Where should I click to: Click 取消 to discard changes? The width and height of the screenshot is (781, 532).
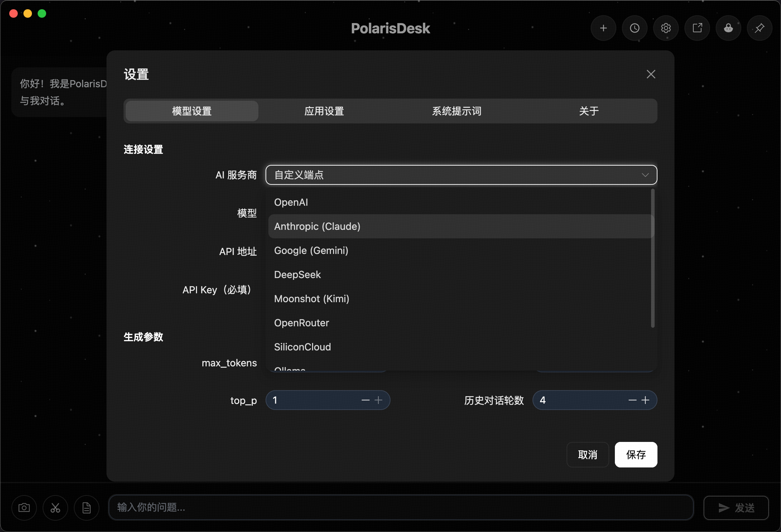click(x=588, y=455)
